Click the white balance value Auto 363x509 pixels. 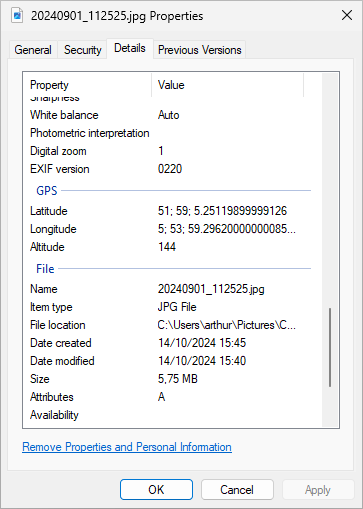coord(168,115)
